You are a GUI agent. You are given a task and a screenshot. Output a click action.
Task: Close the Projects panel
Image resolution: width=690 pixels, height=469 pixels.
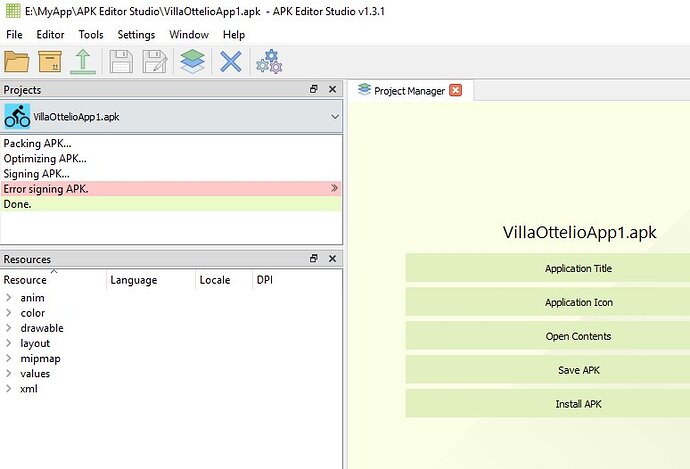pos(333,89)
